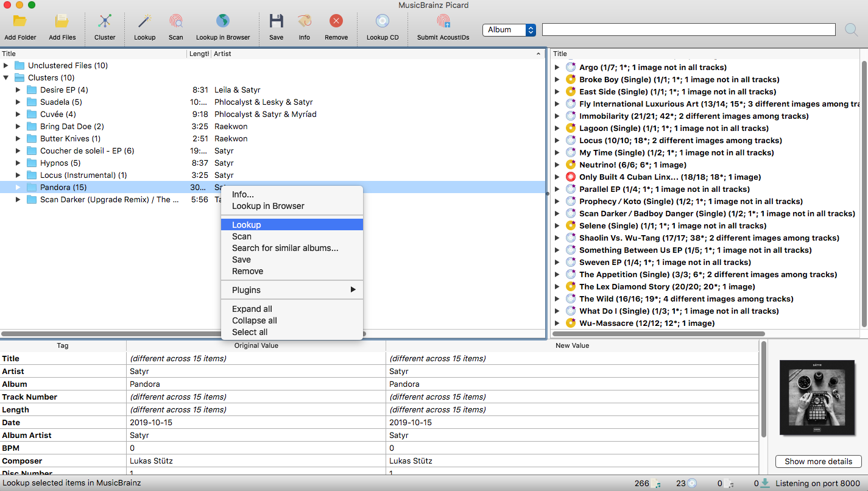Viewport: 868px width, 491px height.
Task: Click the disc icon beside The Wild
Action: coord(571,298)
